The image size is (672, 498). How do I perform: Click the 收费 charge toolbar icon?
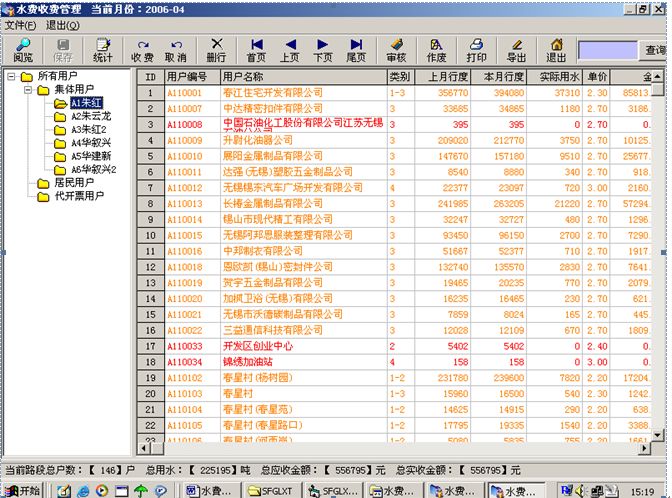coord(143,50)
